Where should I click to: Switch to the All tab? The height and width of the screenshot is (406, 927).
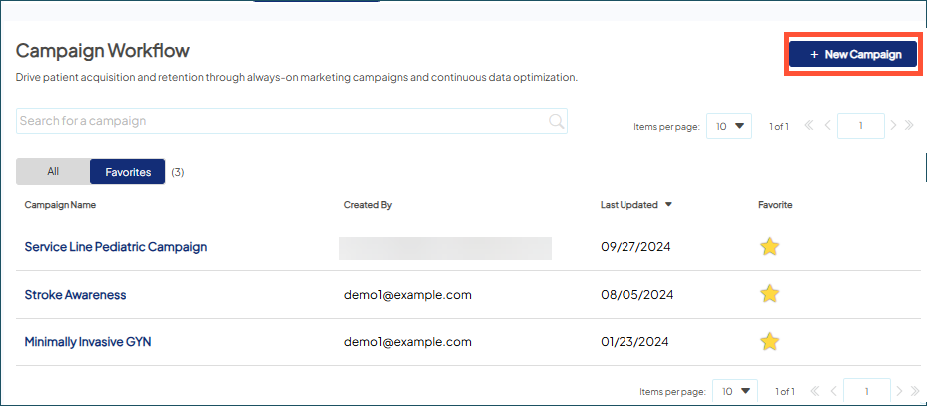coord(53,172)
